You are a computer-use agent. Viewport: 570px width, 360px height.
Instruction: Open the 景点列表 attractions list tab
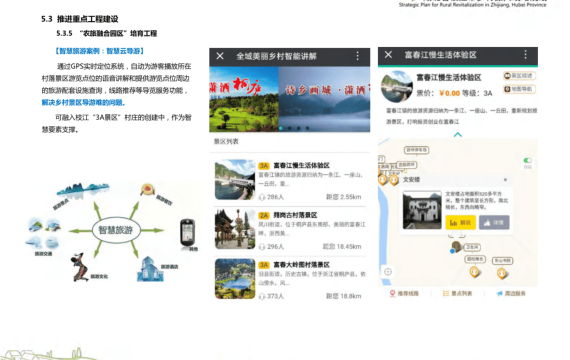pos(457,293)
